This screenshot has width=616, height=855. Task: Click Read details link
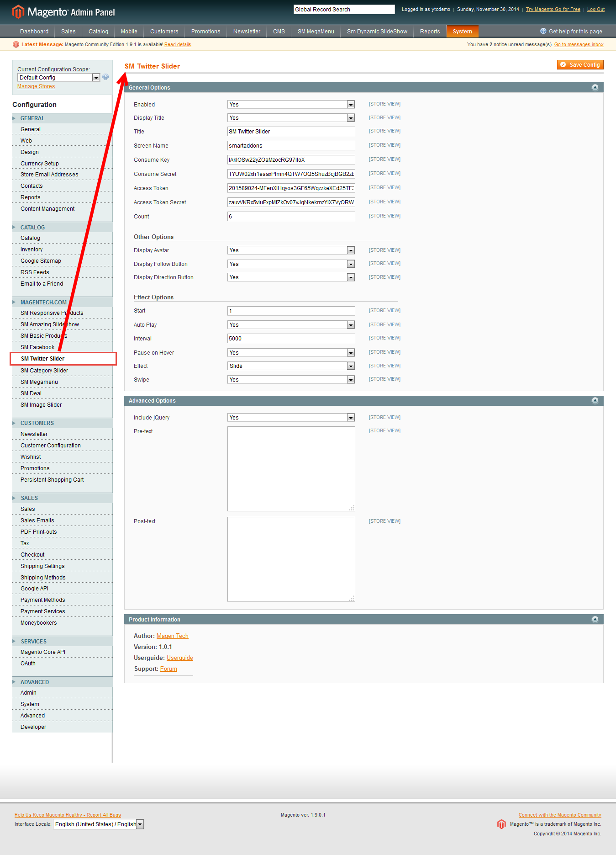[178, 44]
